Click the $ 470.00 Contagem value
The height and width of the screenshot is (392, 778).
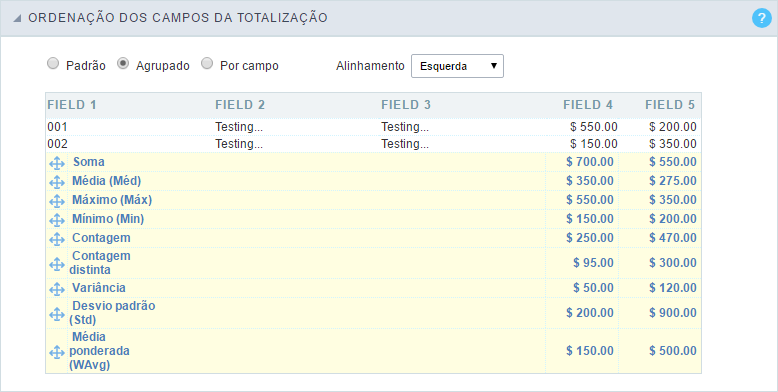point(673,238)
